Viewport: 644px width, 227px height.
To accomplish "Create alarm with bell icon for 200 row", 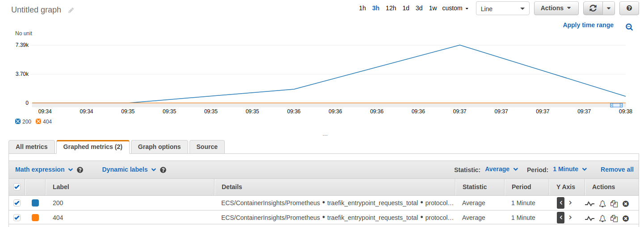I will click(x=602, y=203).
